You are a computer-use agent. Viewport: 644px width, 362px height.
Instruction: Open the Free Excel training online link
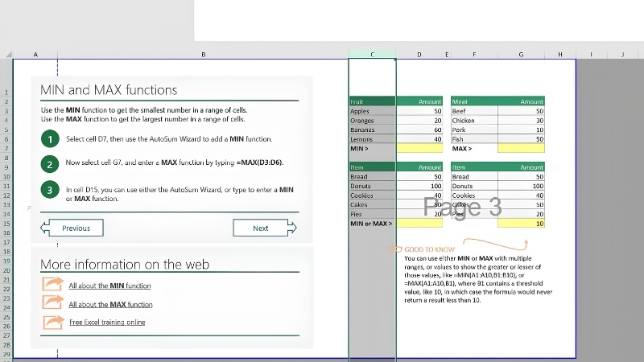[107, 323]
